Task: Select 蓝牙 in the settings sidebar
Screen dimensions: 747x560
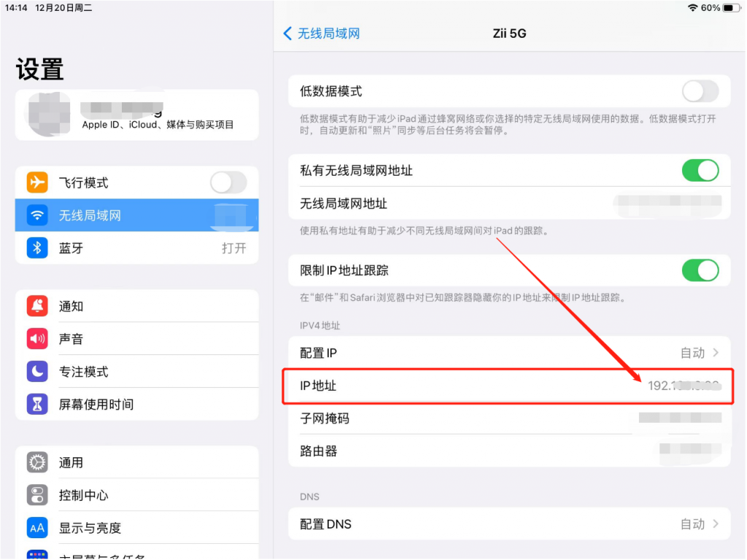Action: (x=136, y=248)
